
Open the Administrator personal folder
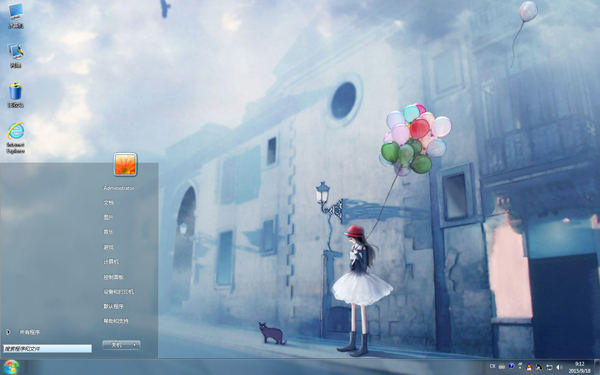pyautogui.click(x=119, y=188)
